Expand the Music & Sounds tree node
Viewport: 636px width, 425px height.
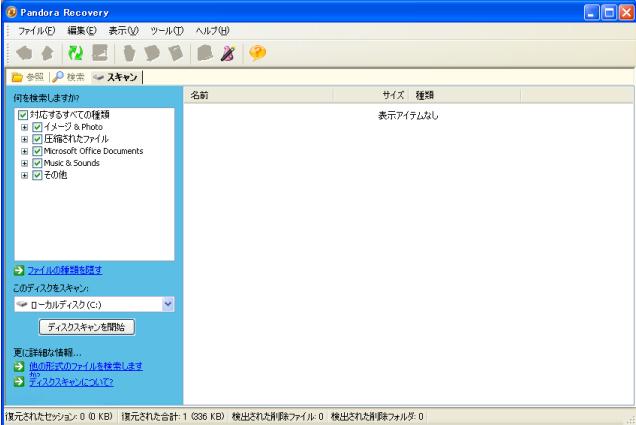tap(24, 163)
